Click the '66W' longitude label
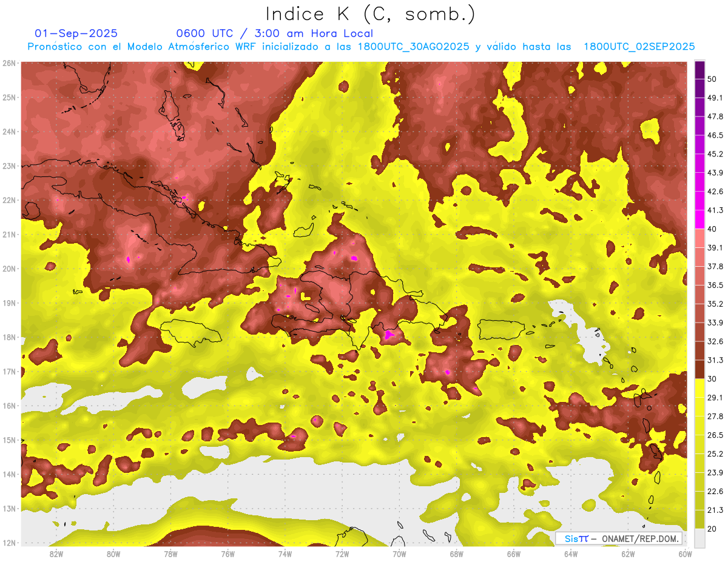Image resolution: width=728 pixels, height=562 pixels. coord(513,554)
